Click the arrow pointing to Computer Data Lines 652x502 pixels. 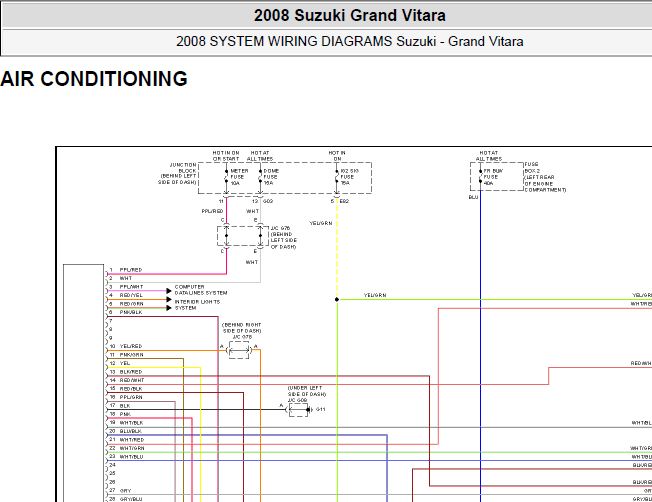click(169, 291)
